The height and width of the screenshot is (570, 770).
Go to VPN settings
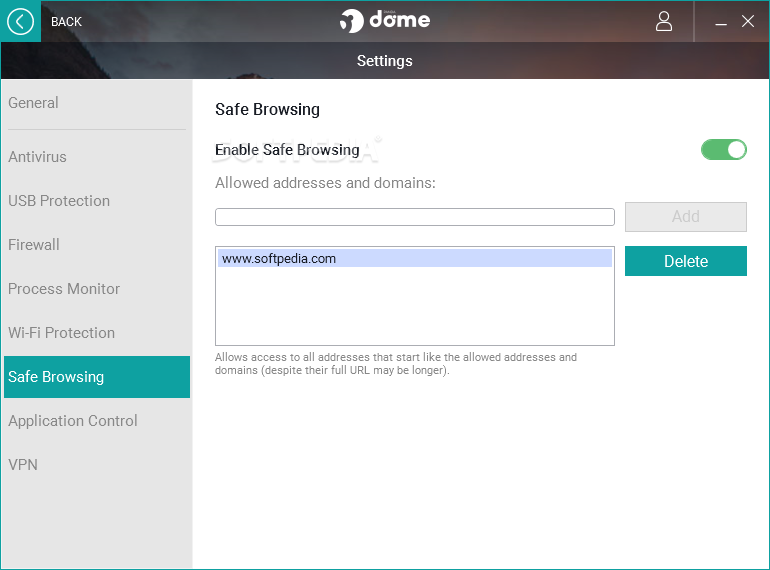tap(23, 464)
